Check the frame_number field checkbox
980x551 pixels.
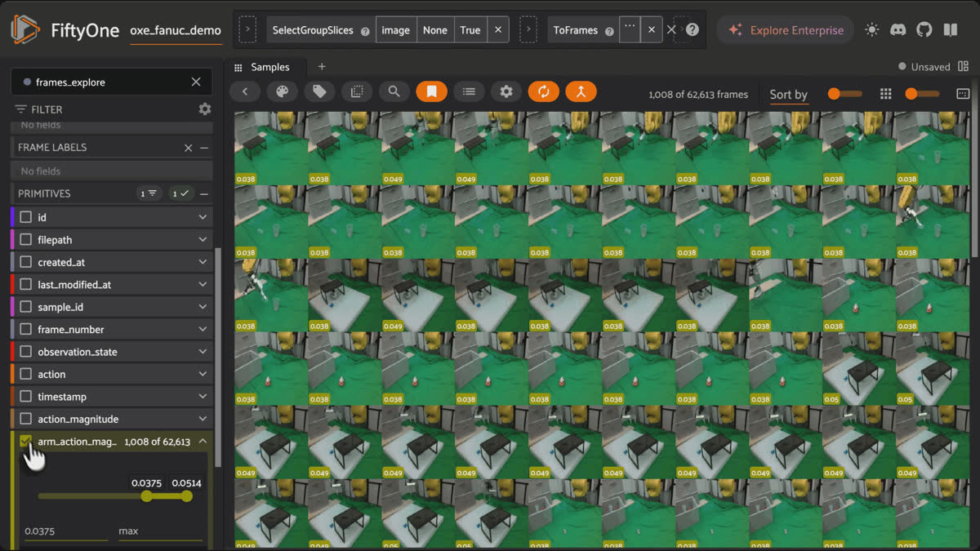[26, 330]
